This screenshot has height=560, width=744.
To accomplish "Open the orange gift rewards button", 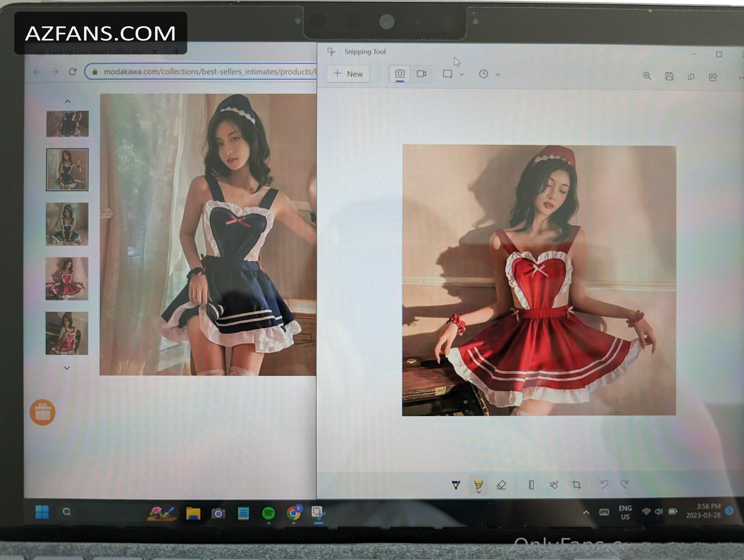I will (x=43, y=412).
